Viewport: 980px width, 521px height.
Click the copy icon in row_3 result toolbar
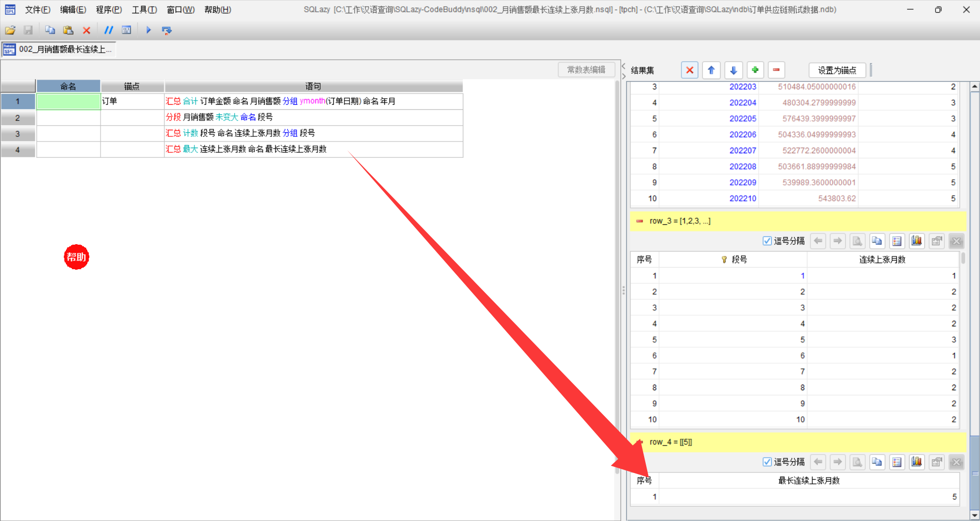tap(877, 241)
